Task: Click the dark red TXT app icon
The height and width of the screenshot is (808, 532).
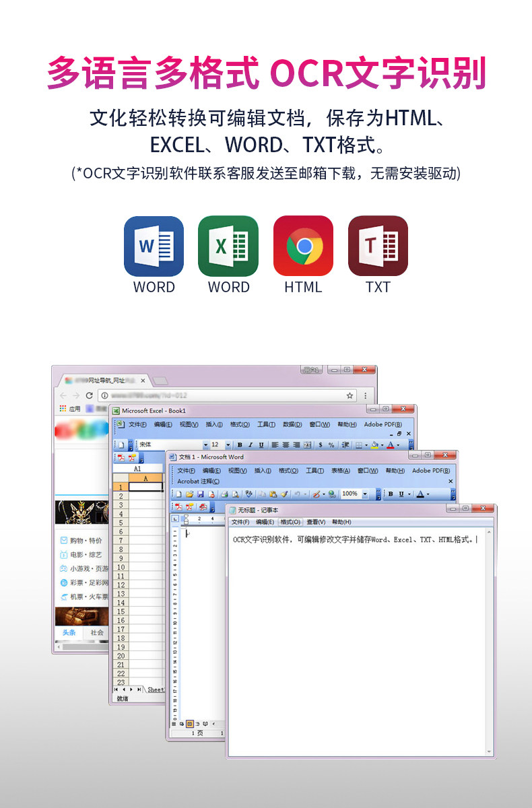Action: 378,246
